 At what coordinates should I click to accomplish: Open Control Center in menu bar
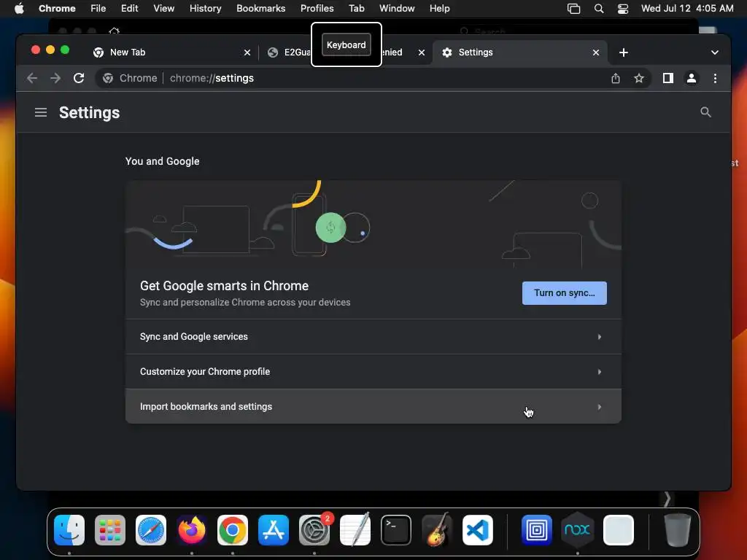(x=623, y=8)
